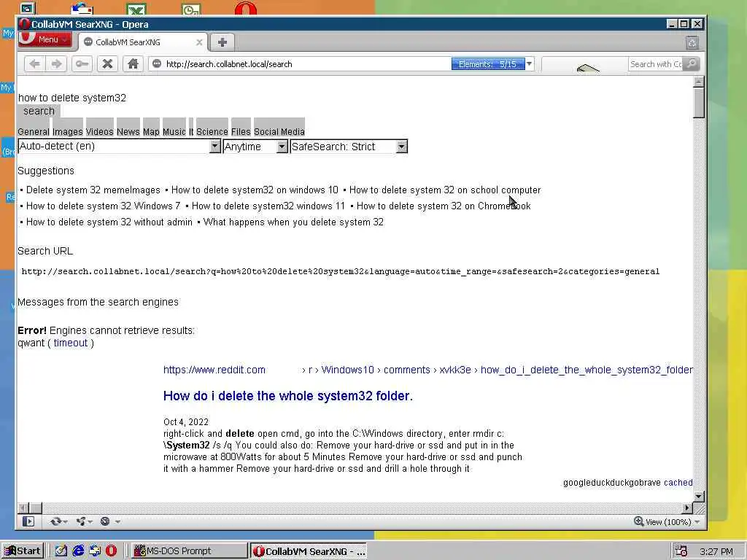Image resolution: width=747 pixels, height=560 pixels.
Task: Open the Opera red Menu button
Action: (x=45, y=39)
